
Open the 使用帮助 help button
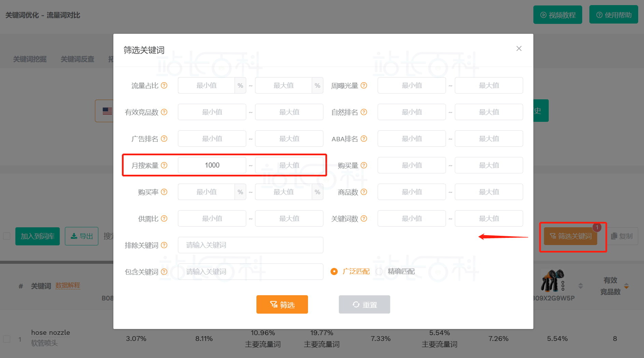click(x=614, y=15)
